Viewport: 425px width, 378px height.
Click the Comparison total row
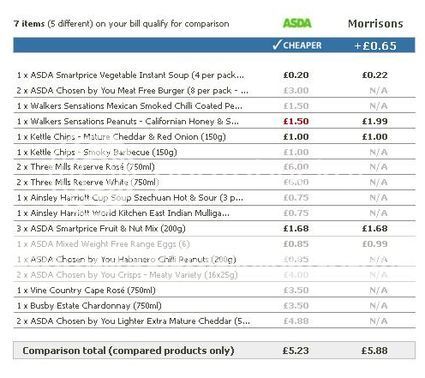(x=214, y=351)
